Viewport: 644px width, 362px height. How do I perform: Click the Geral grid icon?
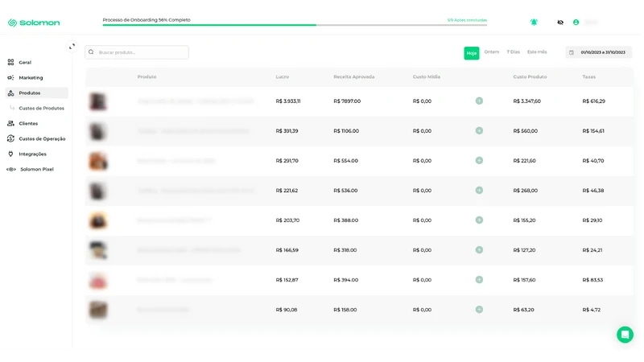click(x=10, y=63)
